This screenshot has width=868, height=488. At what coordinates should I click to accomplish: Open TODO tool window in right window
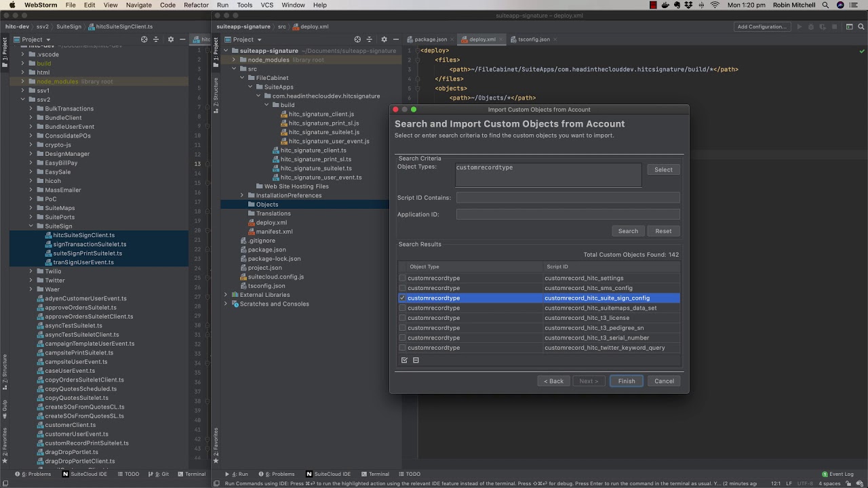pyautogui.click(x=409, y=474)
